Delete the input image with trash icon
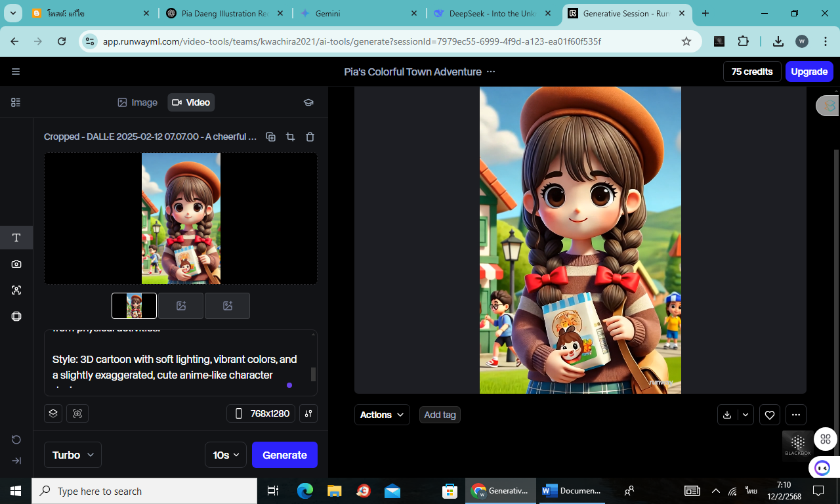This screenshot has height=504, width=840. [x=310, y=136]
